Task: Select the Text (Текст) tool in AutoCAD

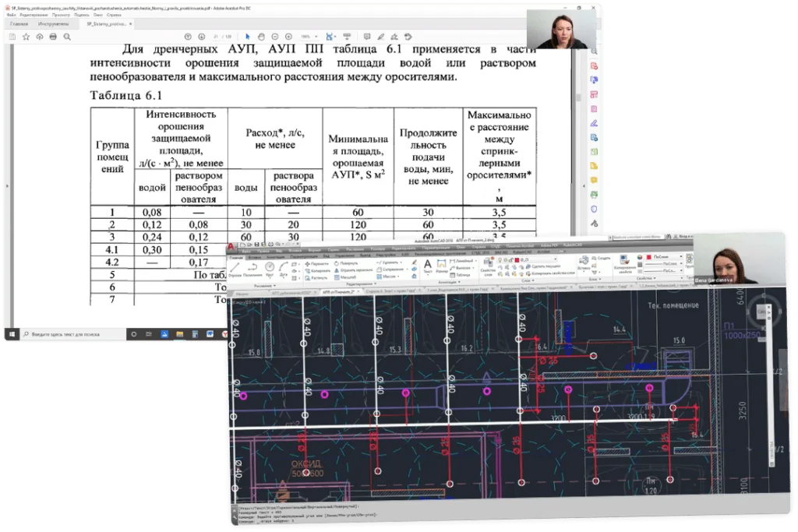Action: tap(428, 266)
